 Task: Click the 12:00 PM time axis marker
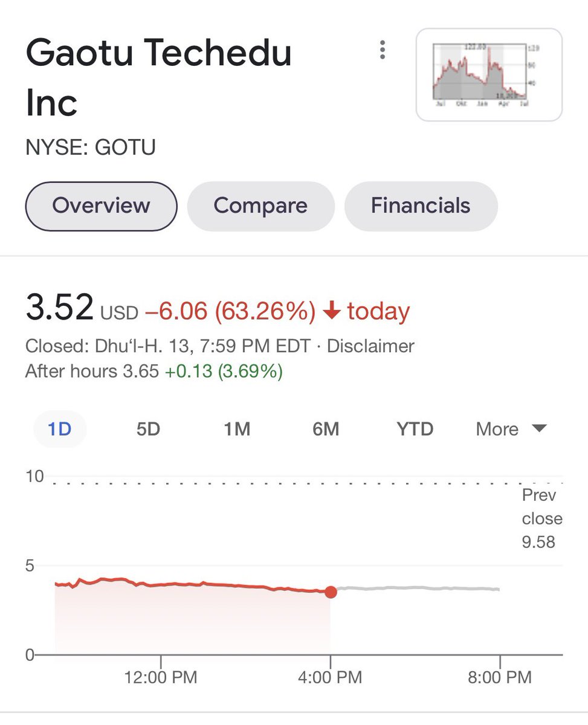coord(161,677)
